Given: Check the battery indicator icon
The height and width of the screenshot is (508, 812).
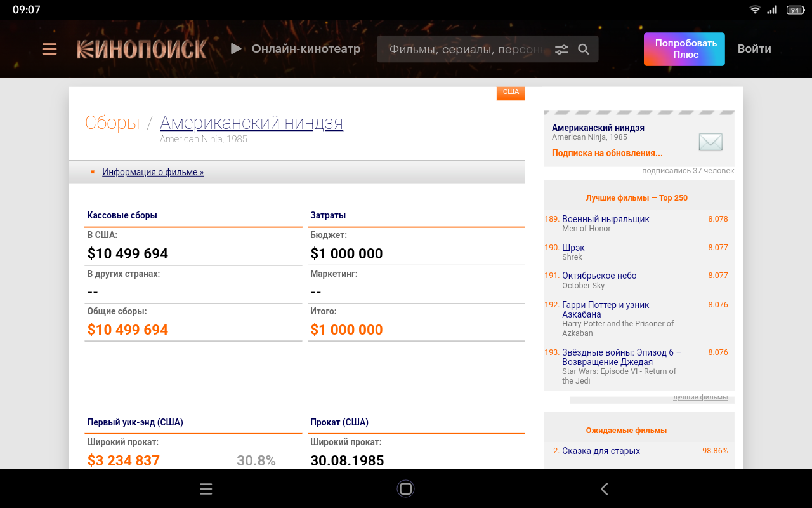Looking at the screenshot, I should pyautogui.click(x=794, y=10).
